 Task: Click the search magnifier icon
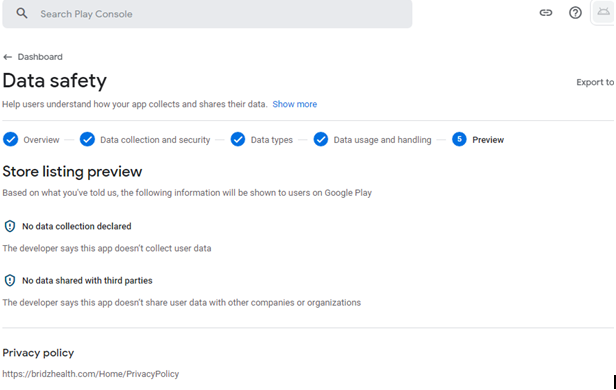tap(22, 13)
